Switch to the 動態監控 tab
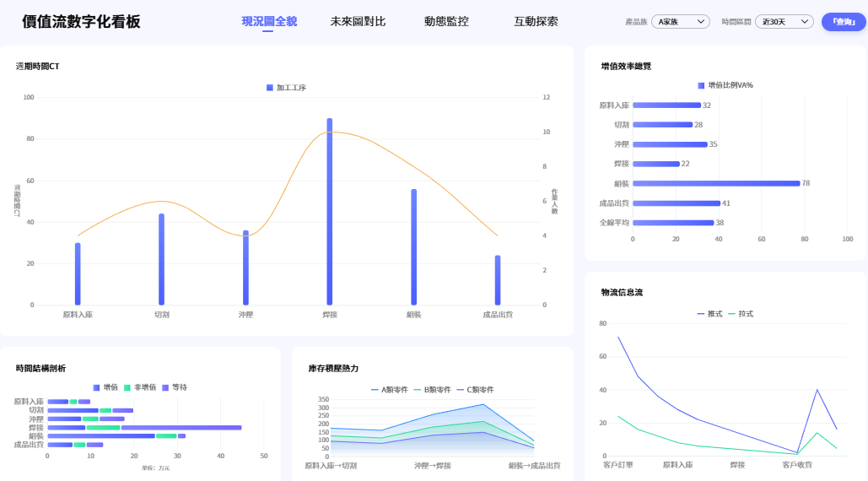Image resolution: width=868 pixels, height=481 pixels. pyautogui.click(x=446, y=22)
